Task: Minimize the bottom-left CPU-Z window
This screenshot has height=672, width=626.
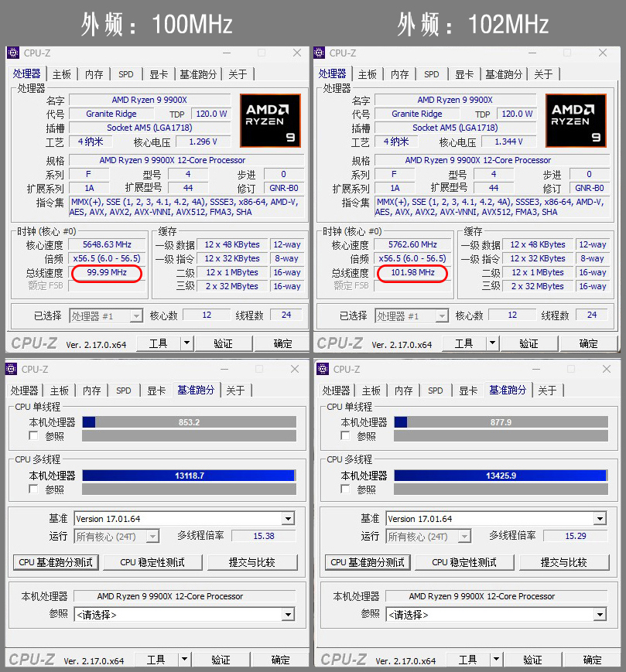Action: 224,369
